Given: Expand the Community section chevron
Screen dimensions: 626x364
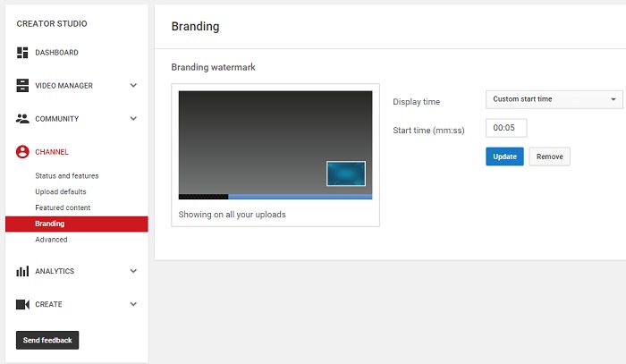Looking at the screenshot, I should coord(133,118).
